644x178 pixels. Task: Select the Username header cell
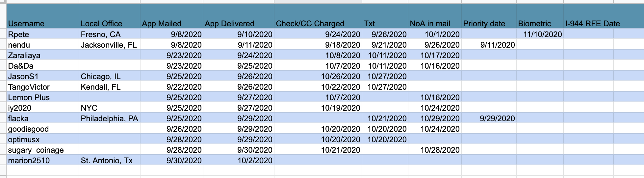[x=43, y=16]
